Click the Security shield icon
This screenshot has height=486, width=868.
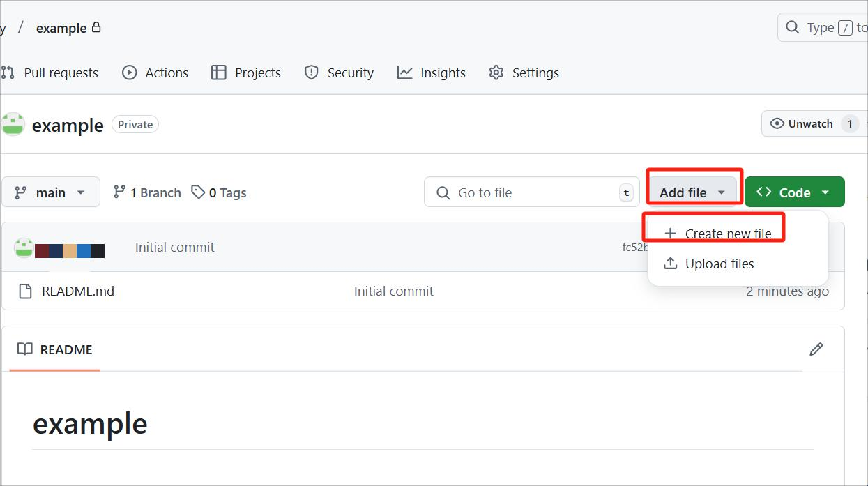click(x=312, y=73)
